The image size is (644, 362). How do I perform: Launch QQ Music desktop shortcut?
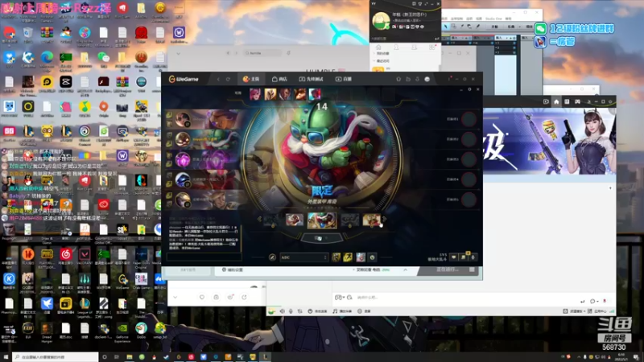[85, 109]
